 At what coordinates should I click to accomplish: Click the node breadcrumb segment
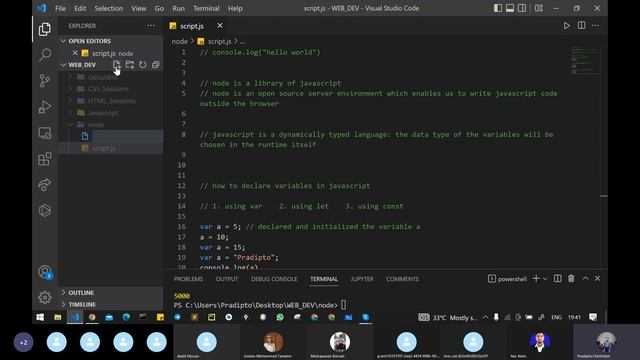coord(180,41)
